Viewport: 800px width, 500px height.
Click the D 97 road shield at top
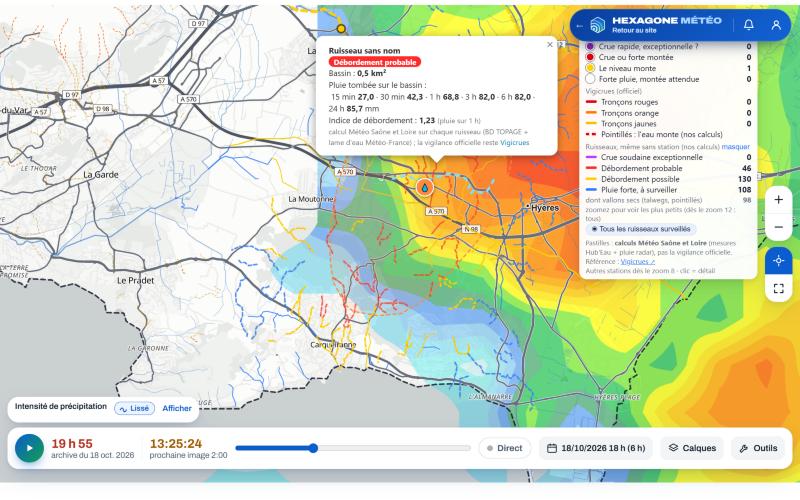(197, 23)
